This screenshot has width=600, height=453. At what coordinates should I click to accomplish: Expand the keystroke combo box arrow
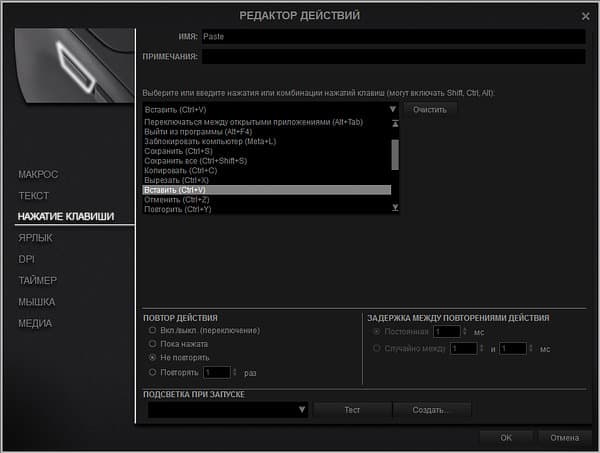[x=393, y=109]
